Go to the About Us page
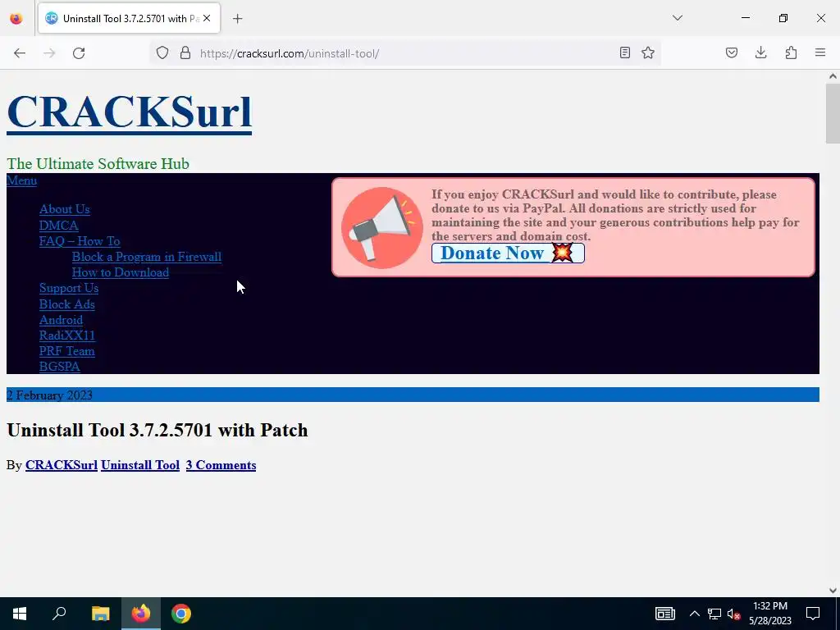The width and height of the screenshot is (840, 630). tap(64, 209)
